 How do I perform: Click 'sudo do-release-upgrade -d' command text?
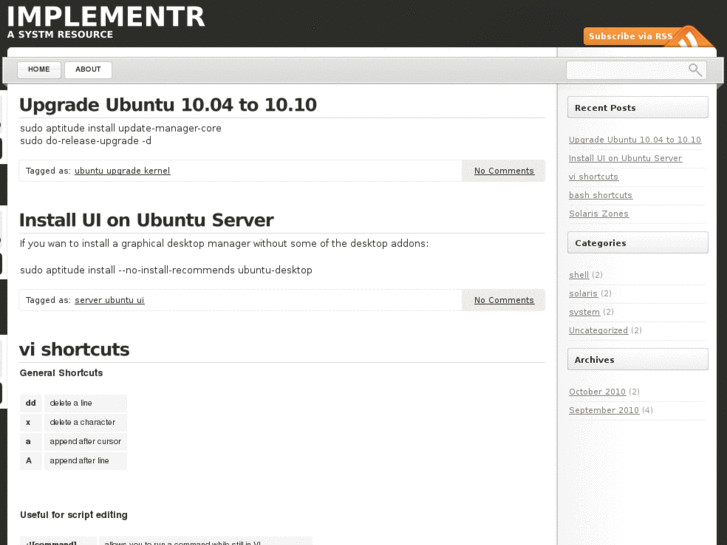86,141
